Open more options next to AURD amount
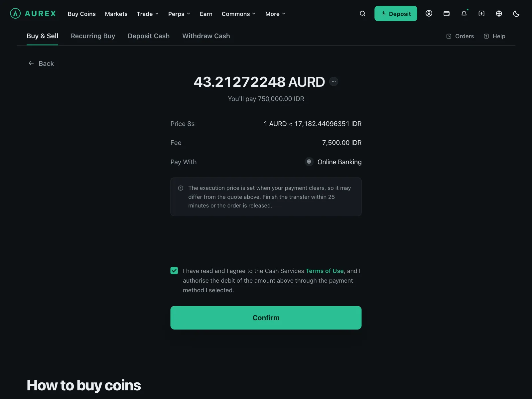Image resolution: width=532 pixels, height=399 pixels. (333, 81)
